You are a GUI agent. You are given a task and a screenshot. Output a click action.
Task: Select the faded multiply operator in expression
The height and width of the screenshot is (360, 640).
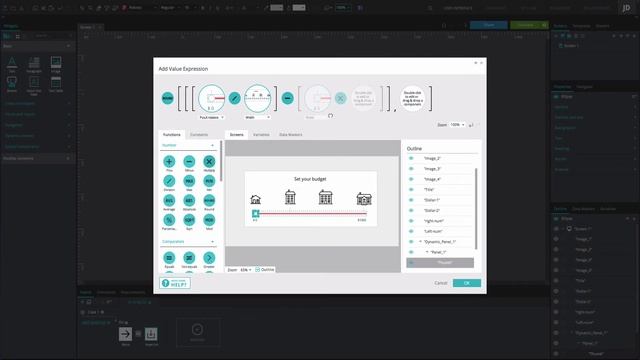[340, 98]
